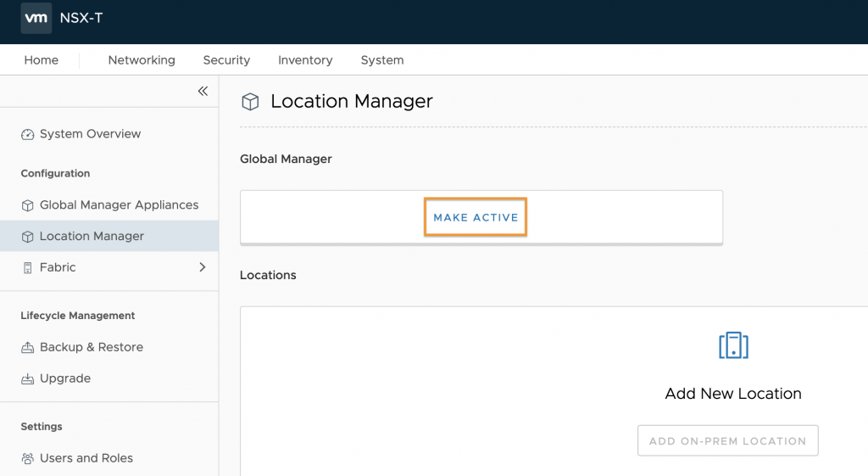Screen dimensions: 868x476
Task: Click the Fabric server icon
Action: pyautogui.click(x=27, y=268)
